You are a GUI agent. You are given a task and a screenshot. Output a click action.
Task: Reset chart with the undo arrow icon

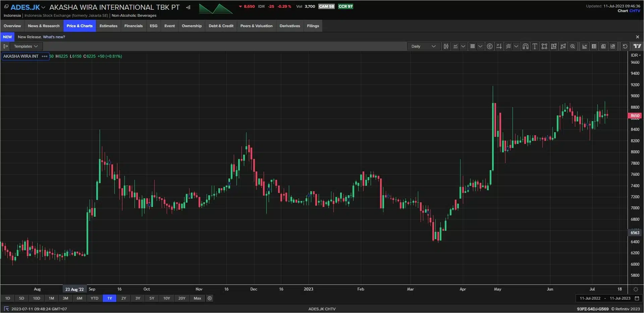[x=625, y=46]
